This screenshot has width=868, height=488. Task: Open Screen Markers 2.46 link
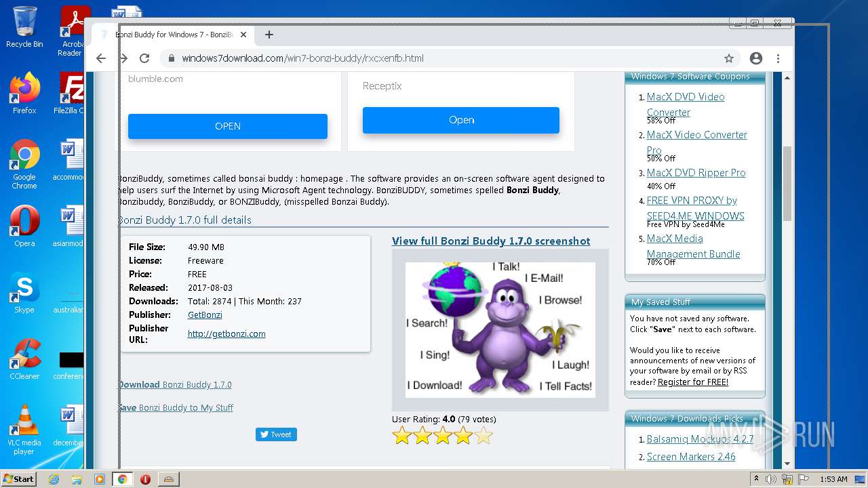[691, 457]
